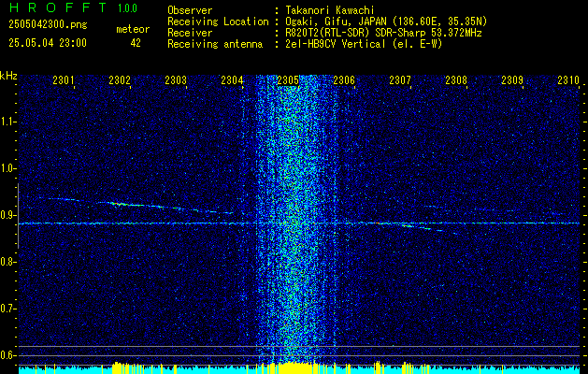588x374 pixels.
Task: Click the version number 1.0.0
Action: tap(127, 8)
